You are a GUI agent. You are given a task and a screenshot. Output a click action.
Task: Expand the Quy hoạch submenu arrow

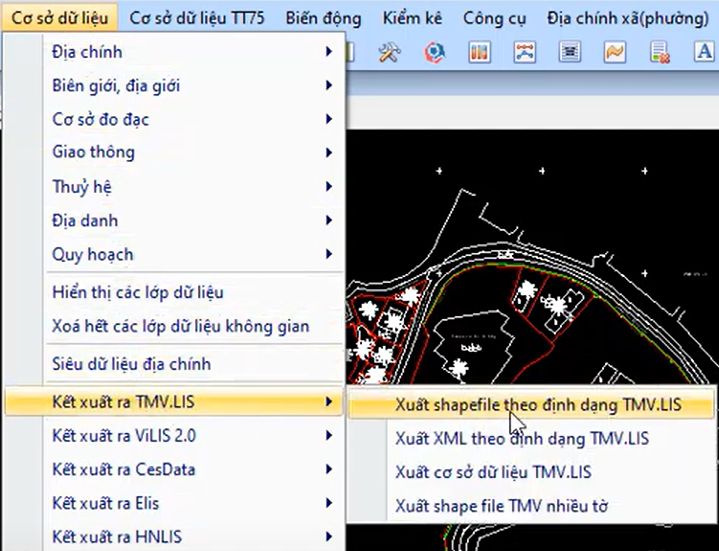329,254
